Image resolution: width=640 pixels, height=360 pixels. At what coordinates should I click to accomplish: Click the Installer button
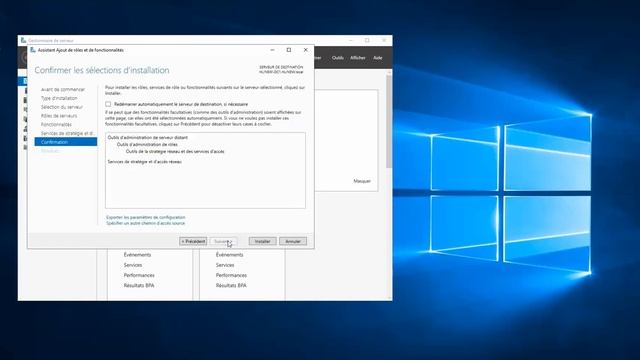tap(262, 241)
